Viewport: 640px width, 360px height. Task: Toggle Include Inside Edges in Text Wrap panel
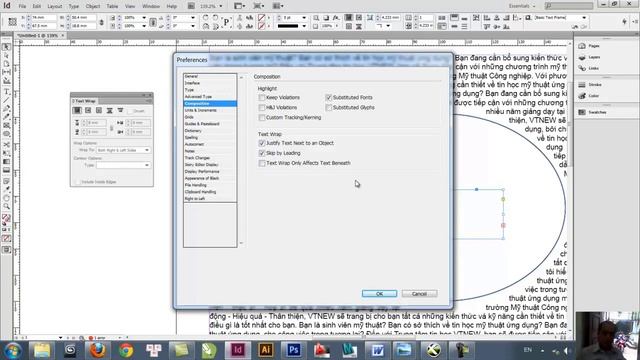(x=78, y=182)
